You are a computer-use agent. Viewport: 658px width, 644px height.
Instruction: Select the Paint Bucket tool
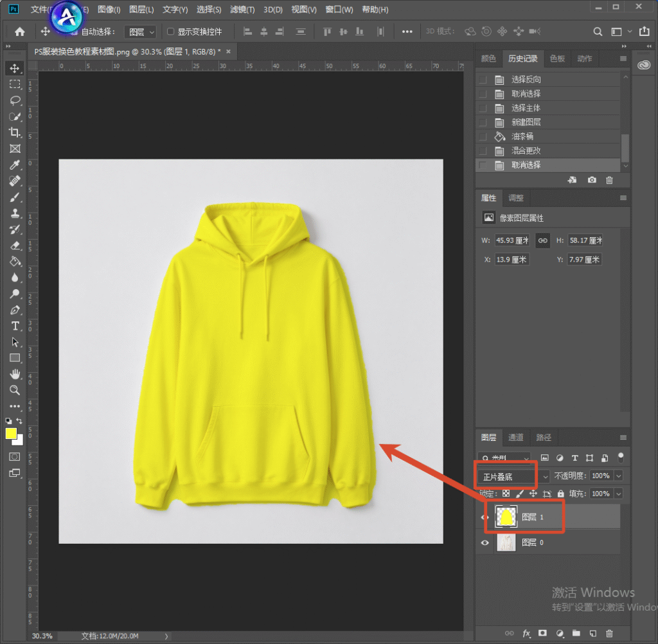click(15, 262)
